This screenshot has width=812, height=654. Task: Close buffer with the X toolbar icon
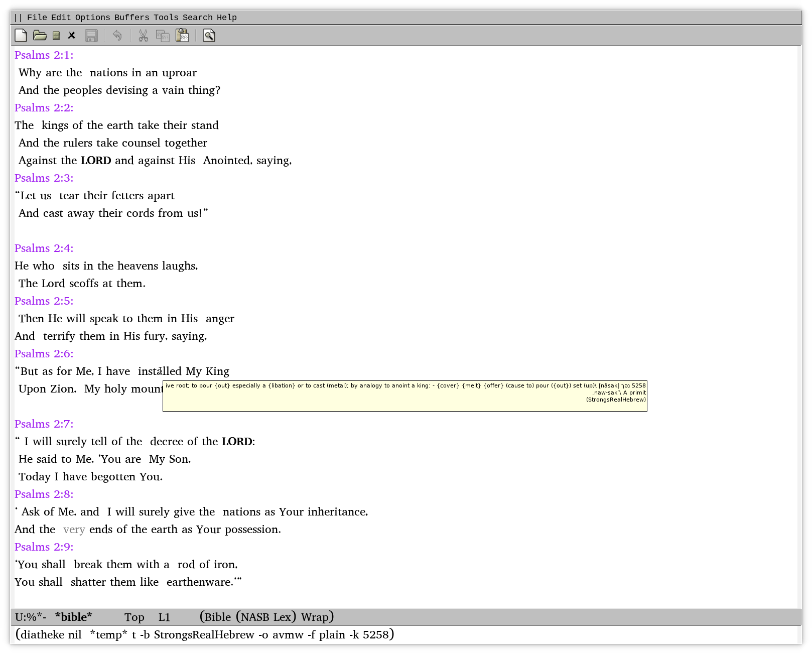click(x=71, y=36)
